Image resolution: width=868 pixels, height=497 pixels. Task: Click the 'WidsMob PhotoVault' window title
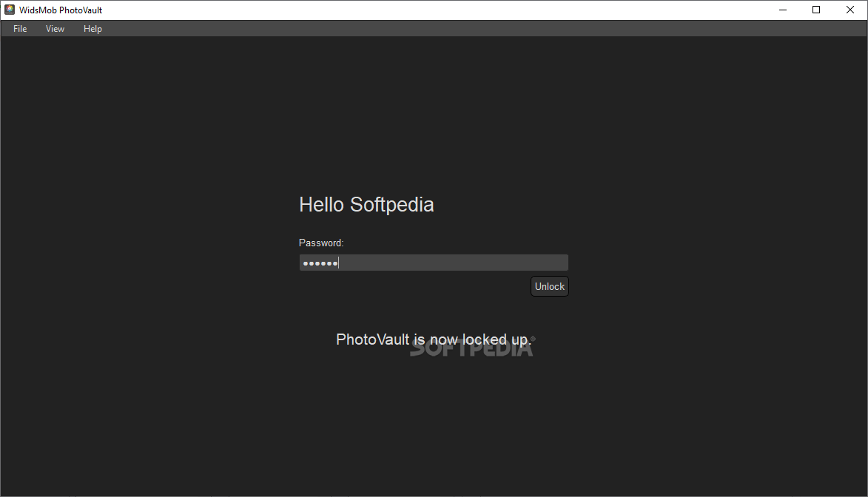[61, 10]
